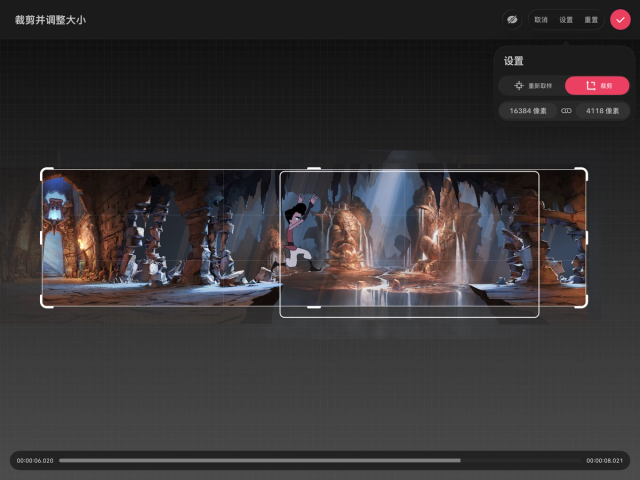Open the 设置 settings tab in the top bar
Screen dimensions: 640x480
[x=566, y=20]
